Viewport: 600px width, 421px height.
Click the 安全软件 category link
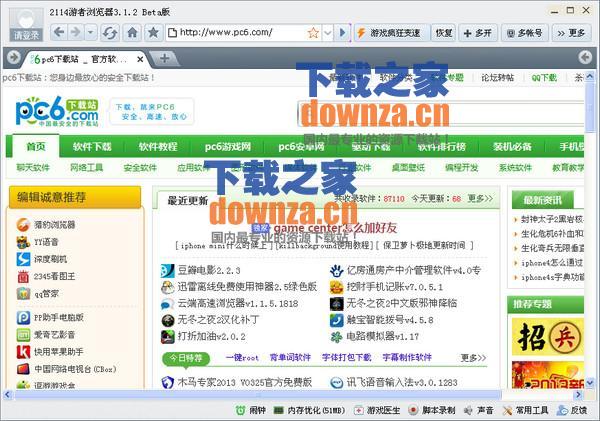140,168
